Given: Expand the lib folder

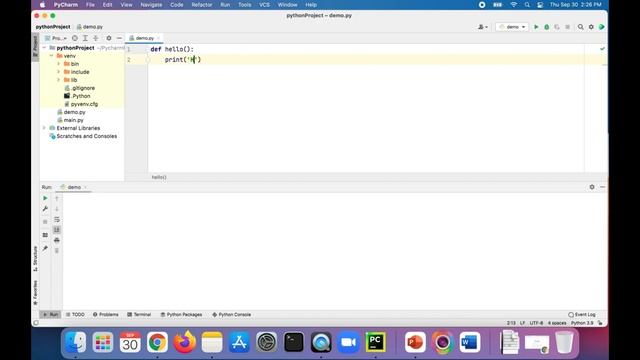Looking at the screenshot, I should tap(59, 80).
